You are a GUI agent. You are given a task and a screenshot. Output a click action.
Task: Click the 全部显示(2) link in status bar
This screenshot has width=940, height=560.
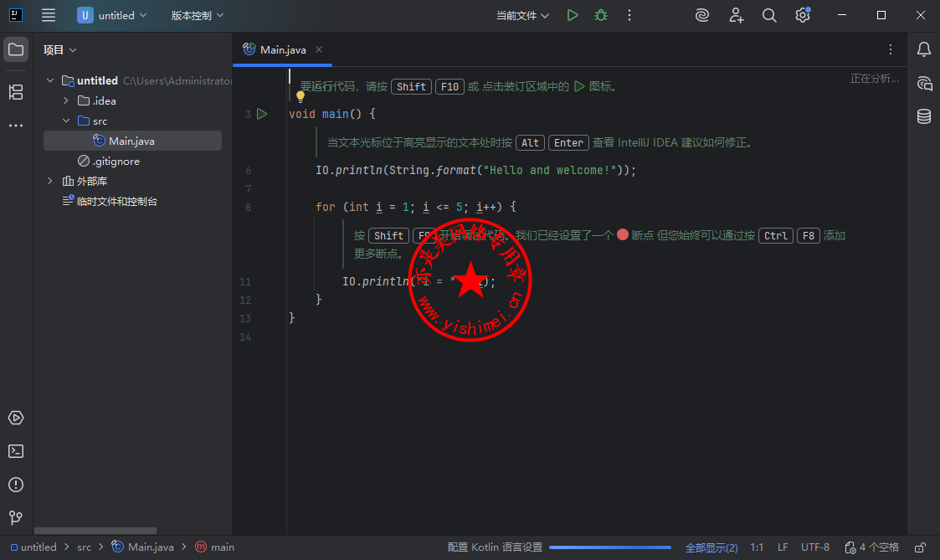coord(711,547)
